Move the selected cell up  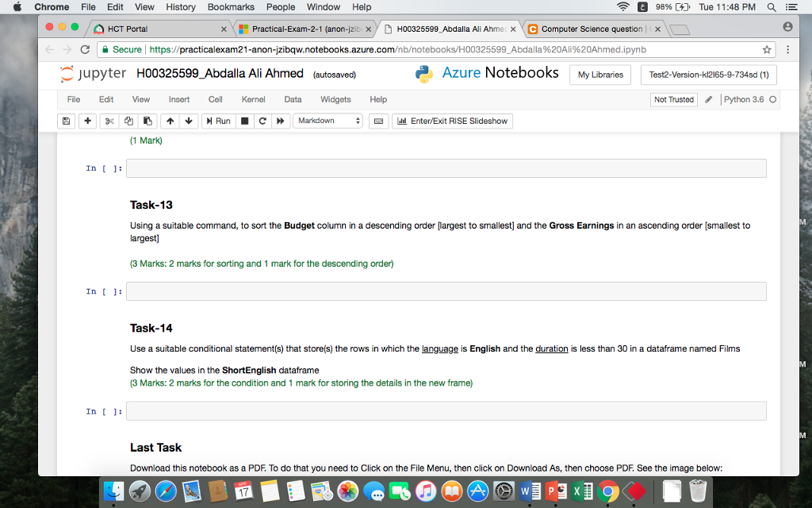click(x=170, y=121)
